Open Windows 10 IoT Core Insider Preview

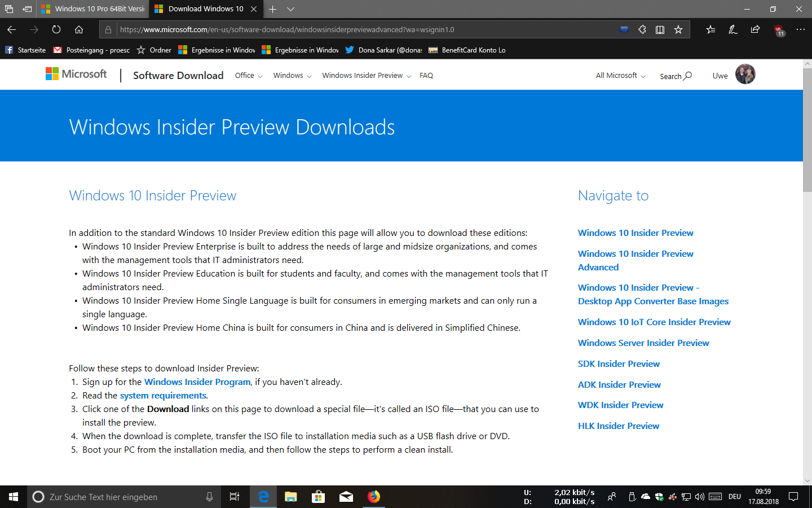click(654, 322)
